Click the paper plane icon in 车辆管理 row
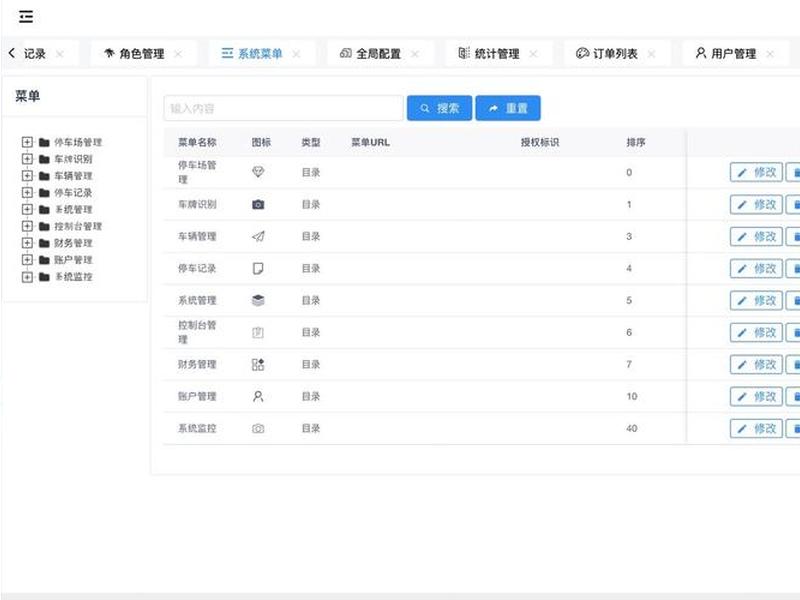 click(258, 236)
